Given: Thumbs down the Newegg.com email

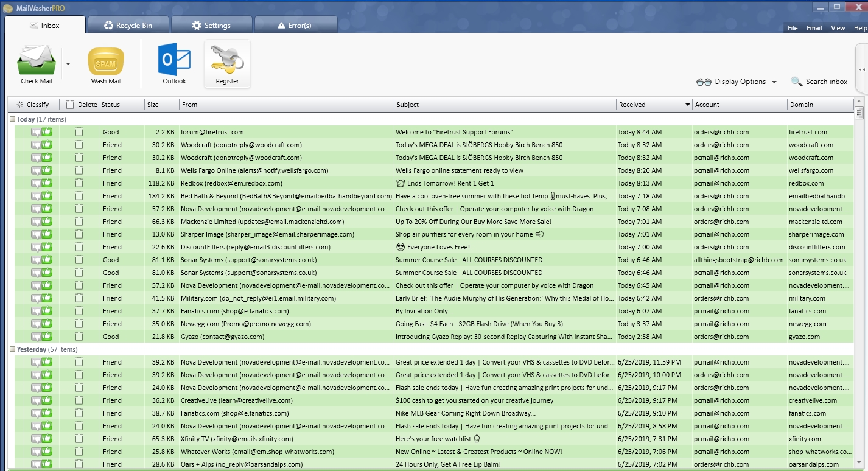Looking at the screenshot, I should coord(37,324).
